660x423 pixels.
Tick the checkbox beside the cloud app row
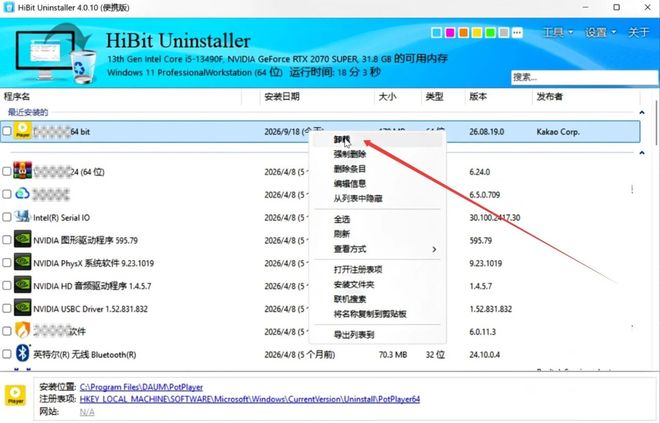pyautogui.click(x=7, y=194)
